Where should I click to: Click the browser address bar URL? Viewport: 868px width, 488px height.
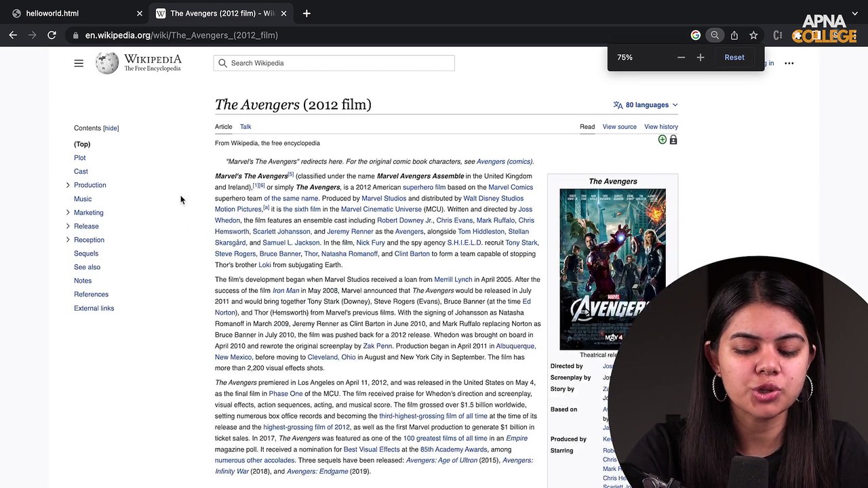click(x=182, y=35)
